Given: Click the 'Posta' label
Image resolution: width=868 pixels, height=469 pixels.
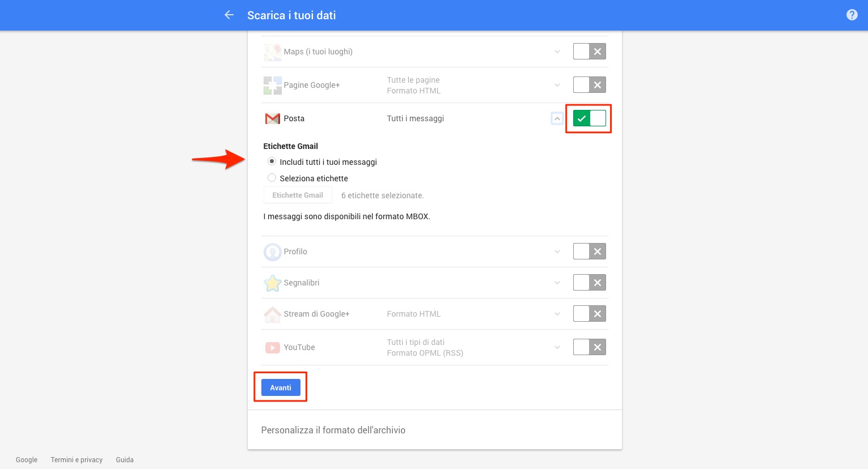Looking at the screenshot, I should click(294, 118).
